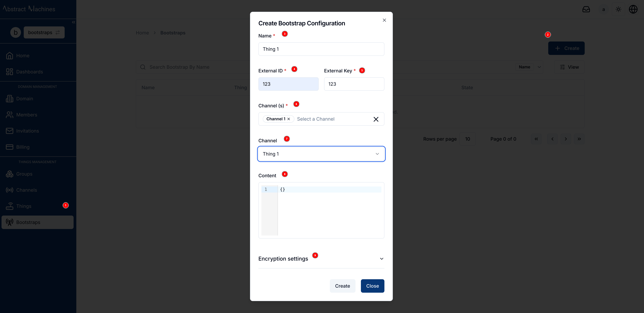The width and height of the screenshot is (644, 313).
Task: Select the Billing icon in sidebar
Action: tap(9, 147)
